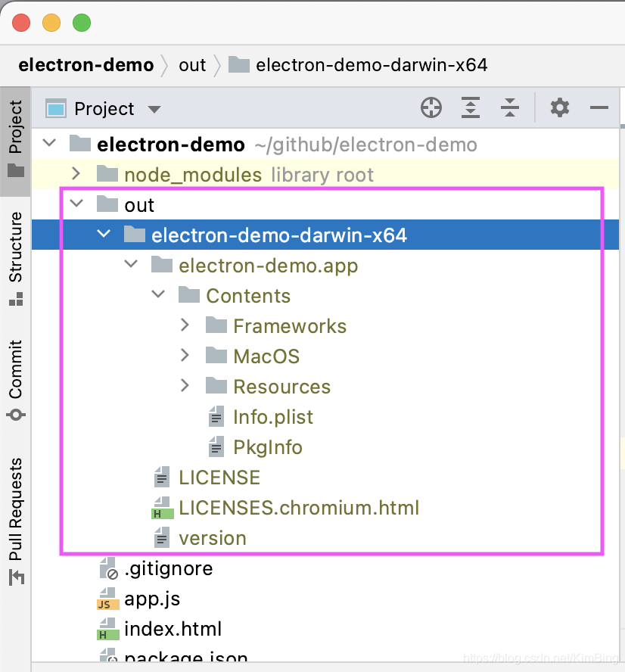Expand the Frameworks folder
Screen dimensions: 625x672
[185, 325]
